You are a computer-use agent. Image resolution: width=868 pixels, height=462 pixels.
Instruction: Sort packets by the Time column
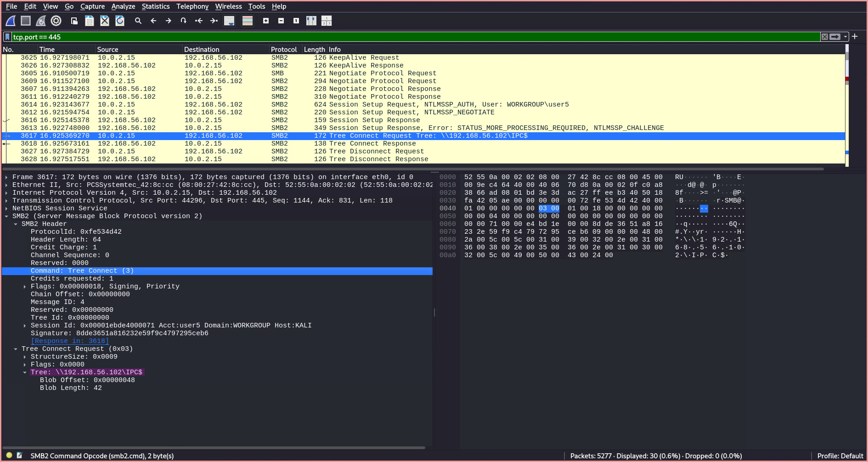pos(67,50)
